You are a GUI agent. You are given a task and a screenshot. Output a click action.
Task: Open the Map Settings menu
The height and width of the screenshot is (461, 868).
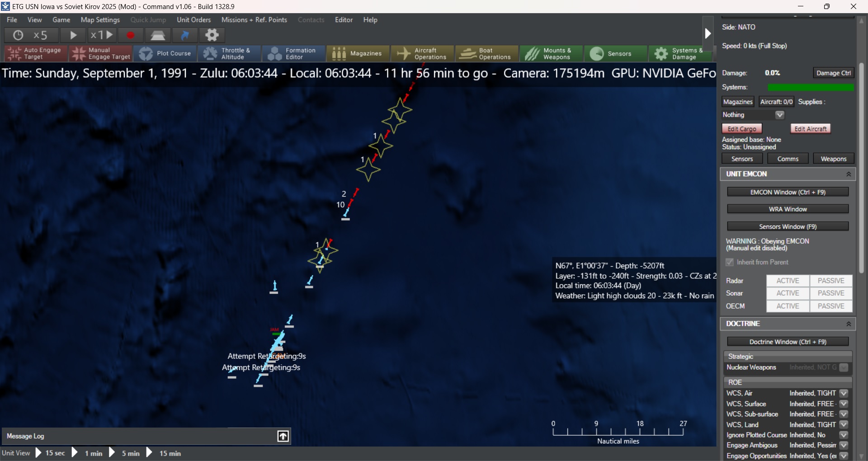(x=100, y=20)
